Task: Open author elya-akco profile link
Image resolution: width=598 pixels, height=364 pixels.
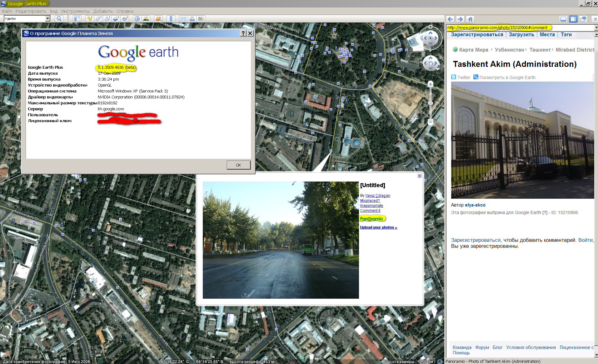Action: [x=475, y=205]
